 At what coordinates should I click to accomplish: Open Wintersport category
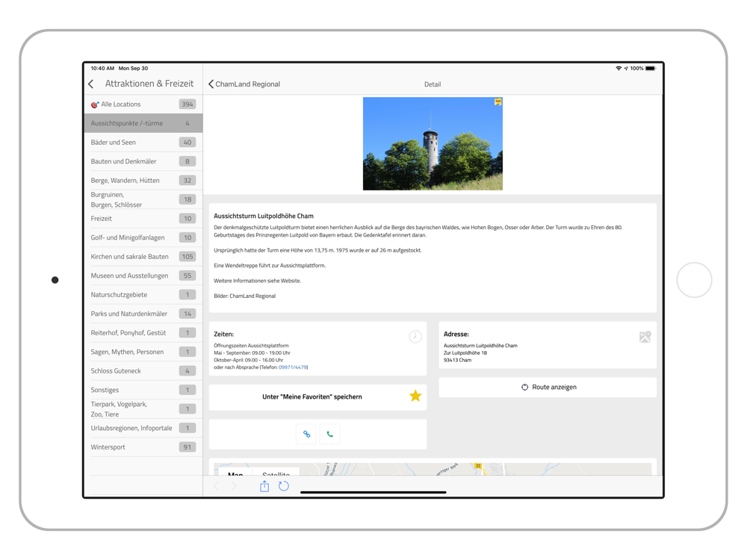143,447
